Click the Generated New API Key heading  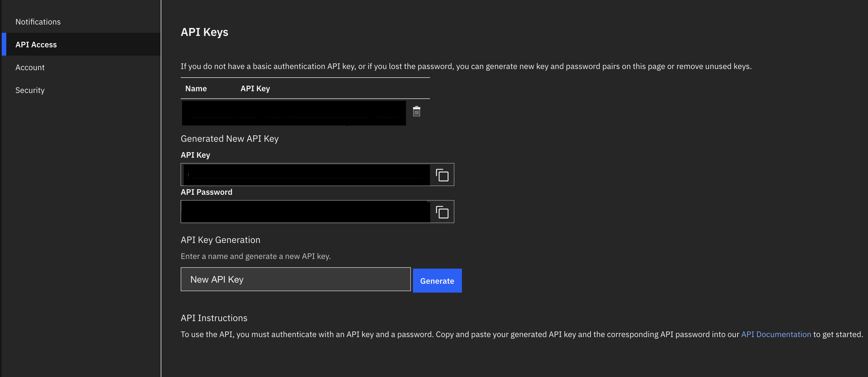tap(230, 138)
